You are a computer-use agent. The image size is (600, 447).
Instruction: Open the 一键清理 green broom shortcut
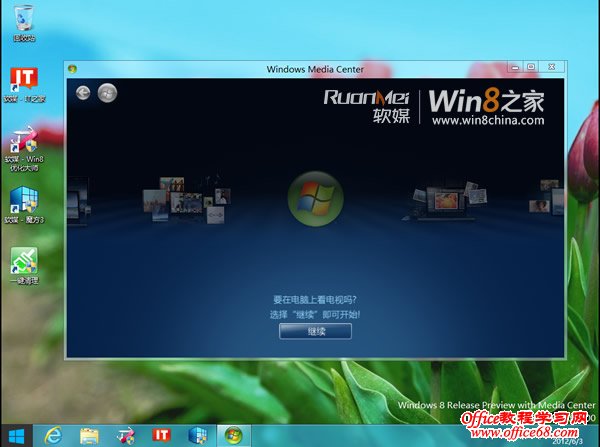[24, 266]
